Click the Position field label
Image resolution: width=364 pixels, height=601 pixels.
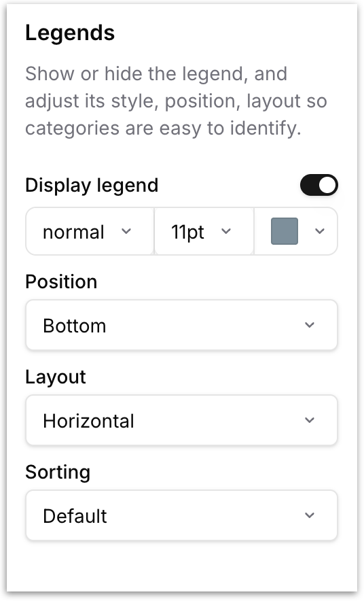pos(61,281)
